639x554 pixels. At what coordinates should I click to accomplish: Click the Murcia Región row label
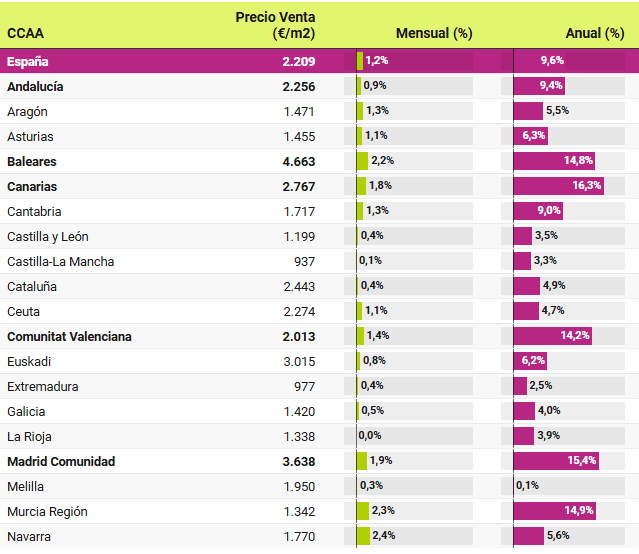(47, 511)
